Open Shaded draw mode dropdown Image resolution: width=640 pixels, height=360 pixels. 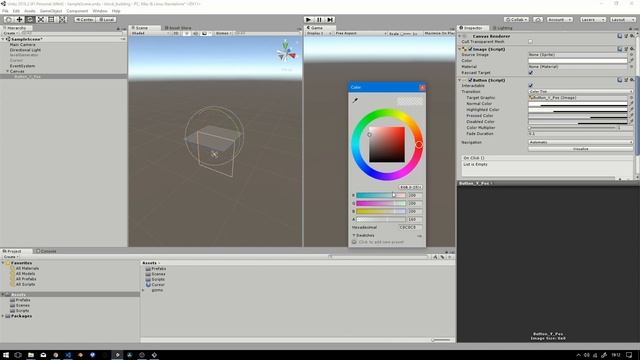click(x=150, y=33)
